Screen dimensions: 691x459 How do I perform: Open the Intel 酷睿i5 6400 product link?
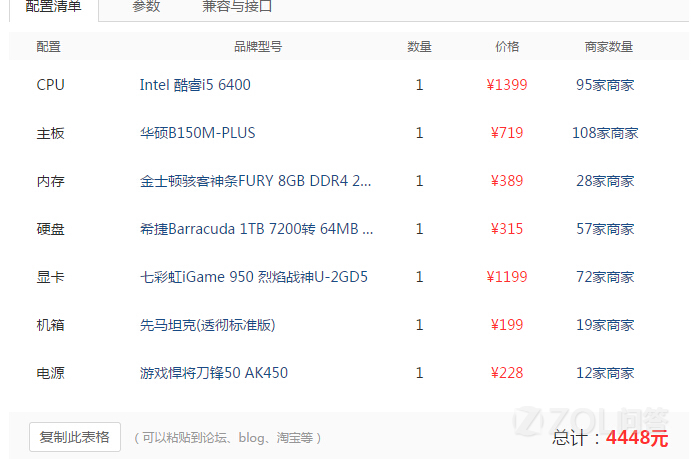coord(195,85)
